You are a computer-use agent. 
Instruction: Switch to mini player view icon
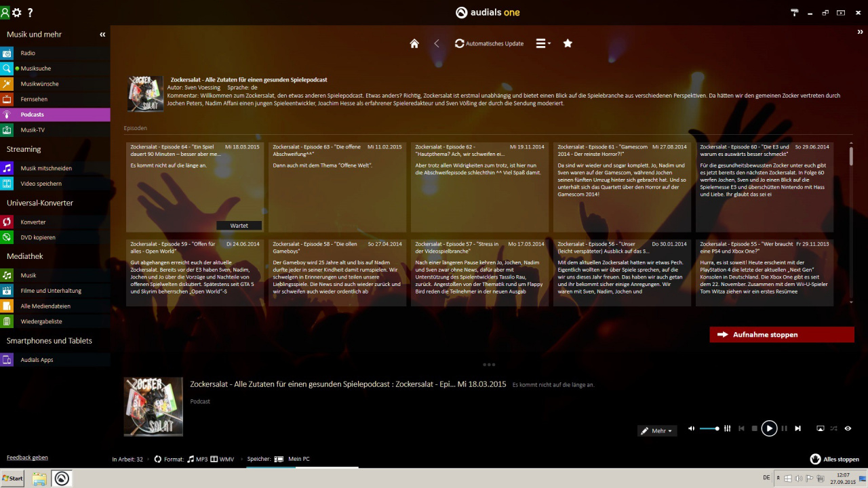click(x=841, y=12)
